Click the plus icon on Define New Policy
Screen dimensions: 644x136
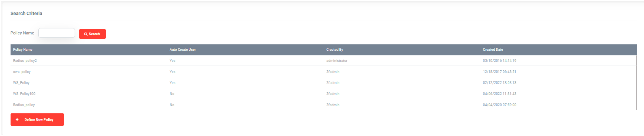click(x=17, y=120)
